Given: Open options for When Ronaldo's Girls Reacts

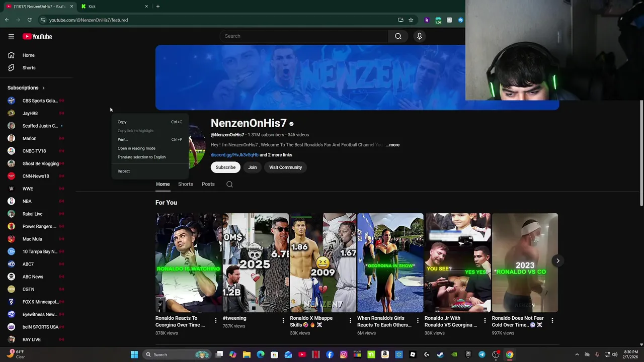Looking at the screenshot, I should tap(418, 320).
